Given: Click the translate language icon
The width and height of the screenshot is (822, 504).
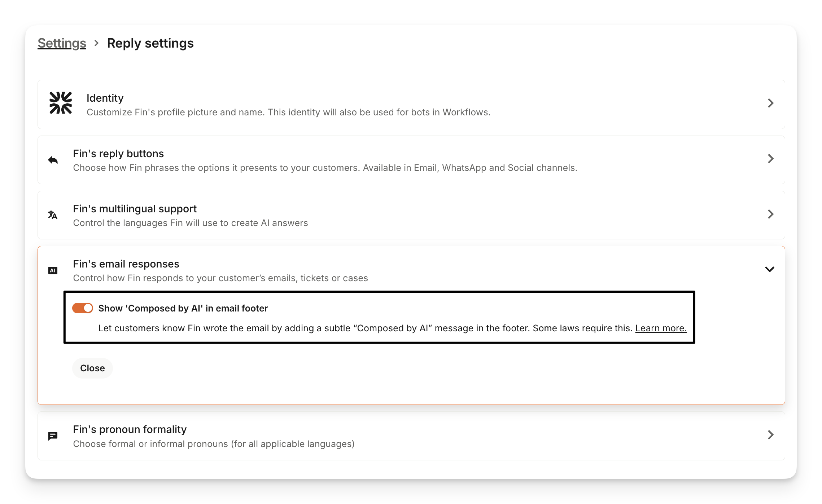Looking at the screenshot, I should [x=53, y=215].
